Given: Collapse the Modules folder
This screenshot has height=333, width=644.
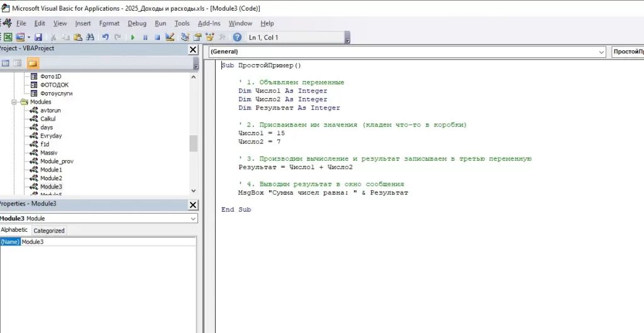Looking at the screenshot, I should [x=14, y=102].
